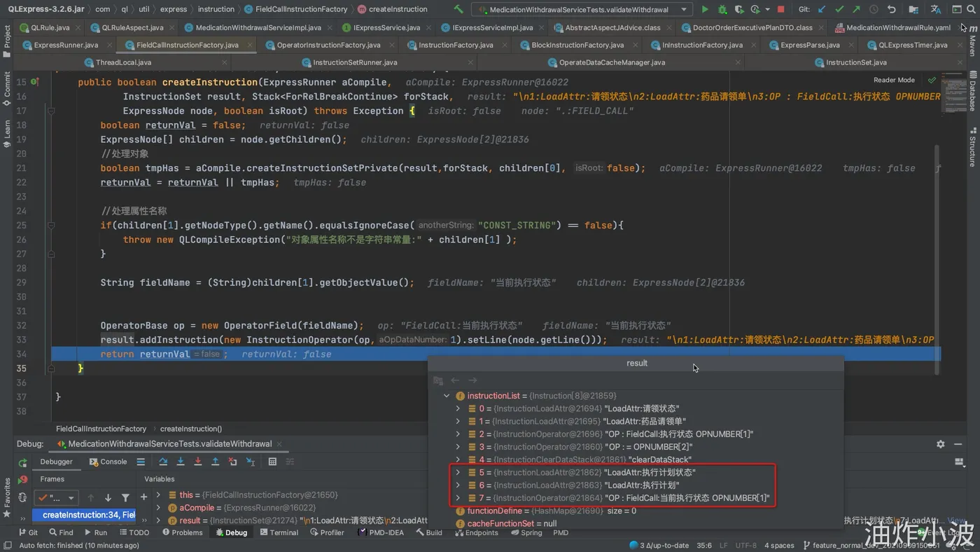Collapse the instructionList node in result popup
The height and width of the screenshot is (552, 980).
click(x=447, y=396)
